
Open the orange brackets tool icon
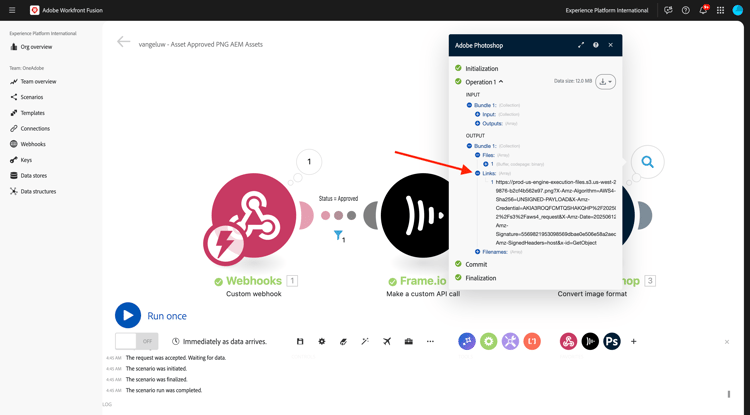pyautogui.click(x=532, y=341)
